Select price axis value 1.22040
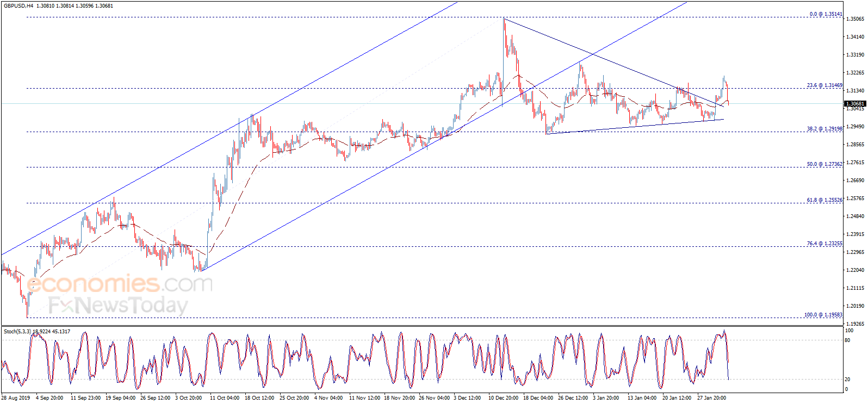This screenshot has width=868, height=404. (x=855, y=270)
